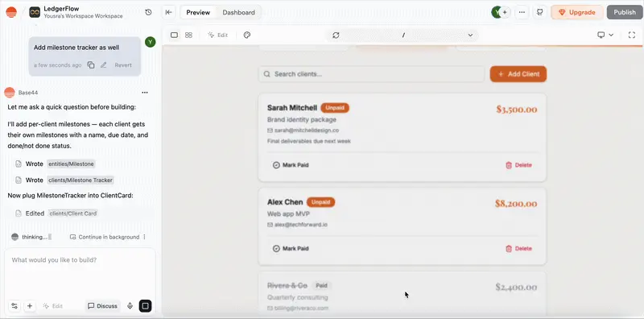Open the LedgerFlow app infinity icon

(35, 12)
